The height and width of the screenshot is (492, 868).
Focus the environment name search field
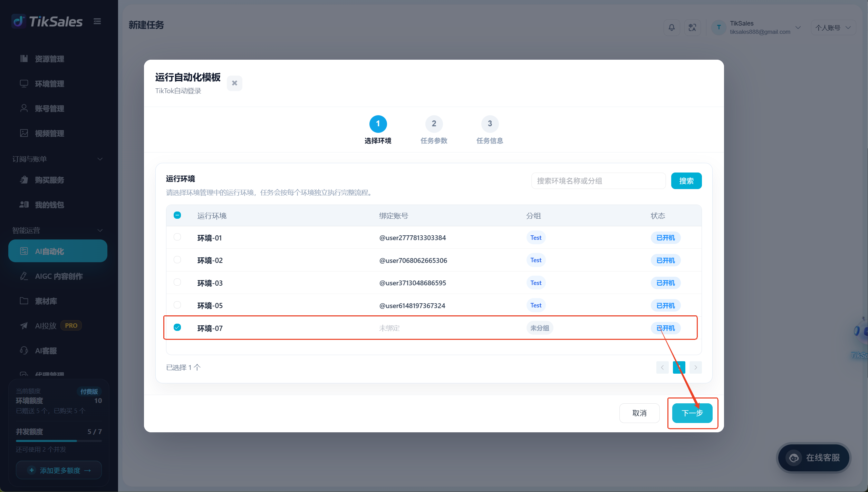click(x=598, y=181)
